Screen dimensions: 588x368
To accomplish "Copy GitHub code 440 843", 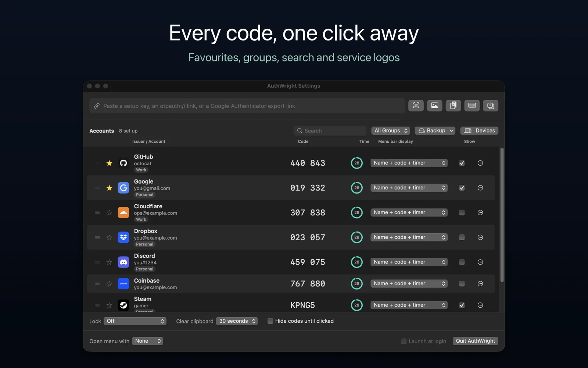I will coord(308,163).
